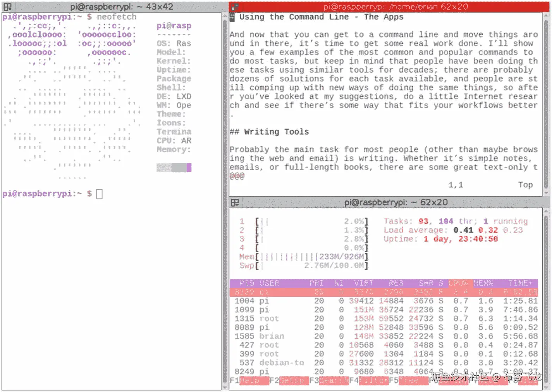Click vim line starting 'Probably the main task'
This screenshot has height=392, width=552.
383,150
